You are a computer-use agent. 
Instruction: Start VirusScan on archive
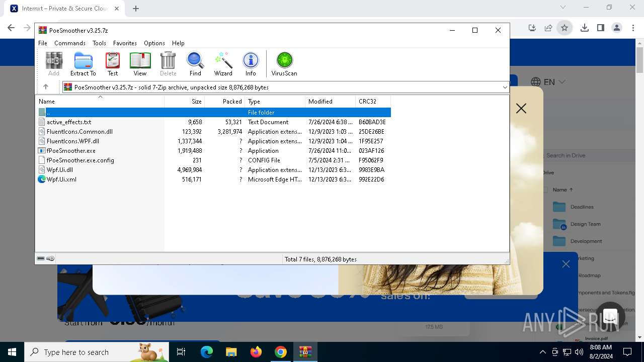(284, 64)
